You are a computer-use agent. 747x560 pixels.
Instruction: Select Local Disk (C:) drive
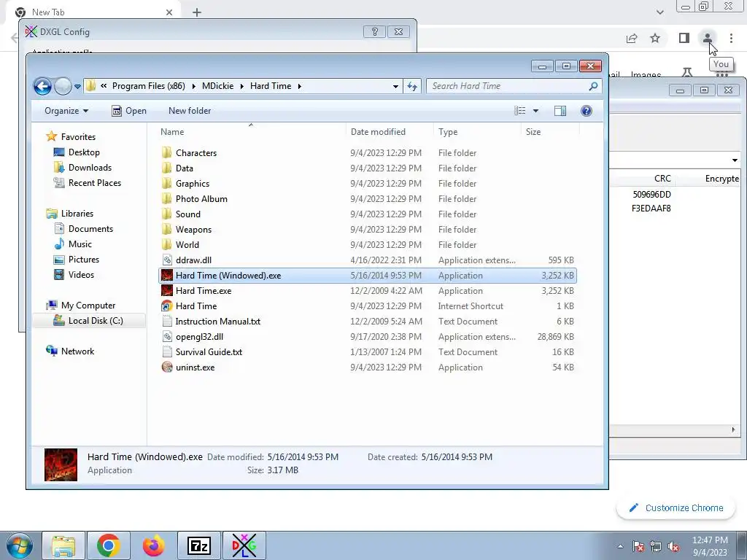88,321
